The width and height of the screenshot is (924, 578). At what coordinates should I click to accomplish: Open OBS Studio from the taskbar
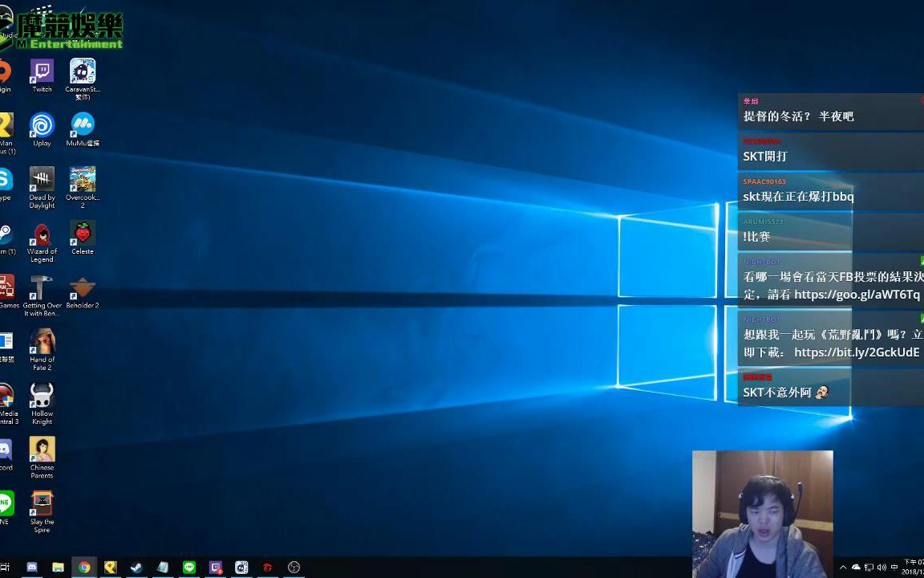click(x=294, y=568)
